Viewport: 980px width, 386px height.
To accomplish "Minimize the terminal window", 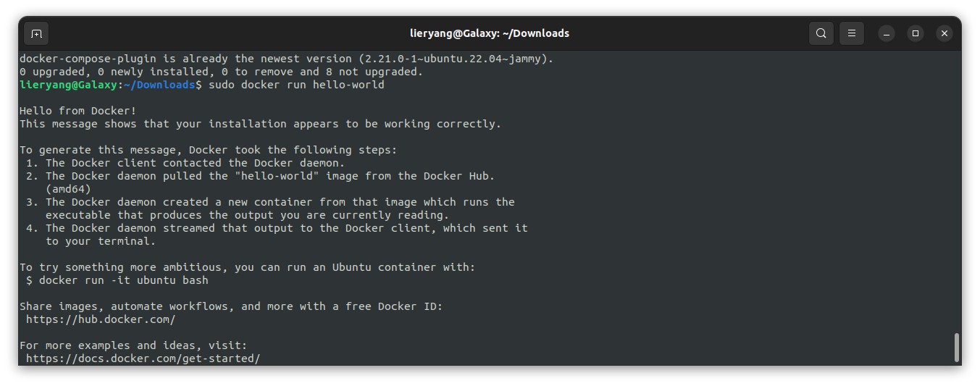I will pyautogui.click(x=887, y=33).
